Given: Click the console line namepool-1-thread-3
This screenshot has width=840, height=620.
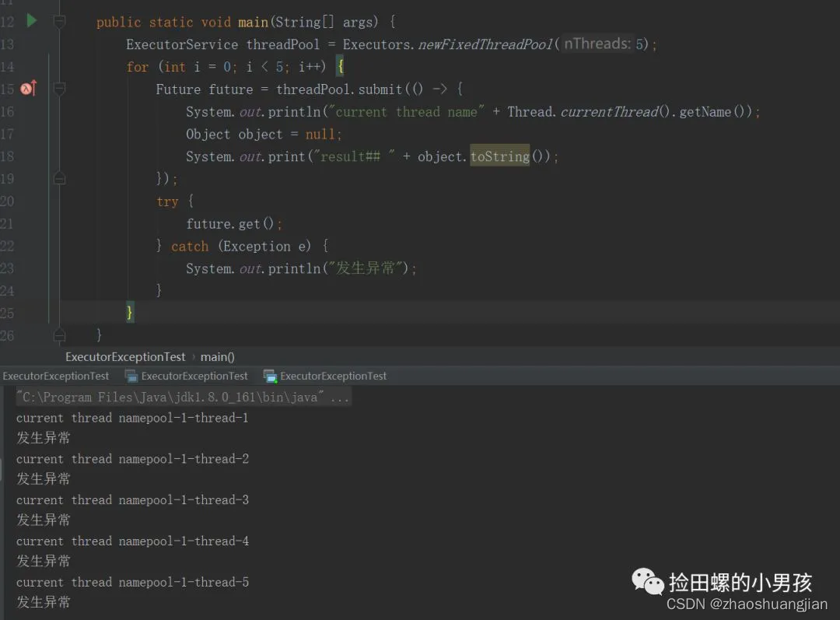Looking at the screenshot, I should point(132,500).
